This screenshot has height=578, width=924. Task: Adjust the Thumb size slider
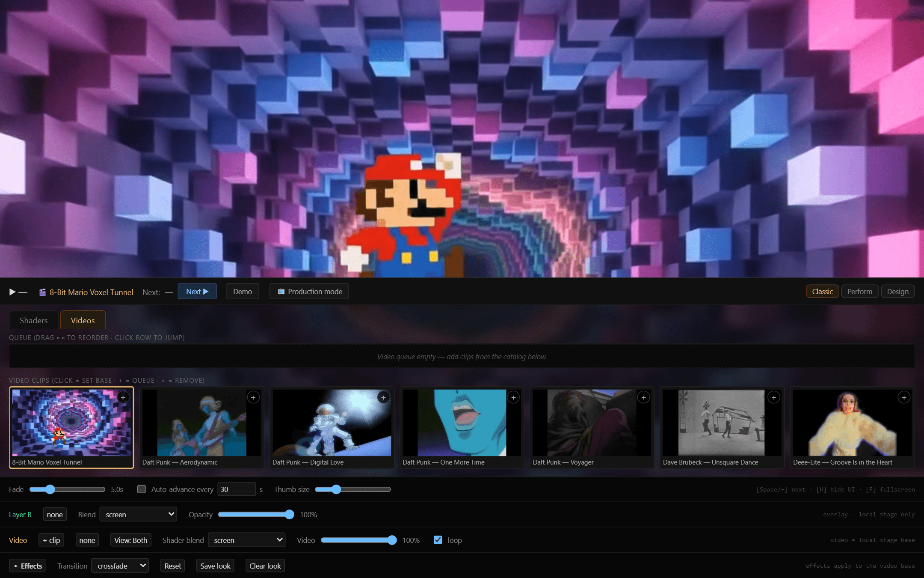click(353, 489)
